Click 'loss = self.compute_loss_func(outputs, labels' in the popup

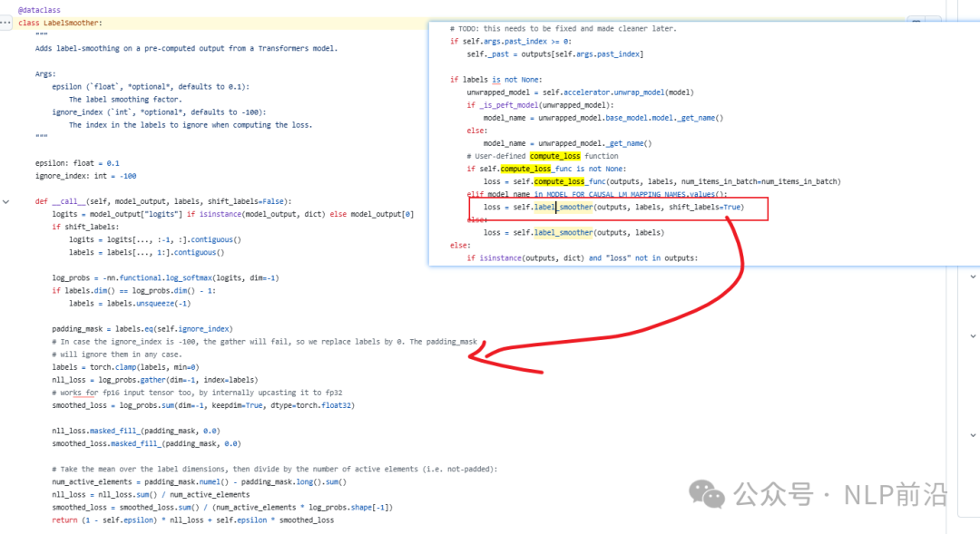pyautogui.click(x=662, y=181)
